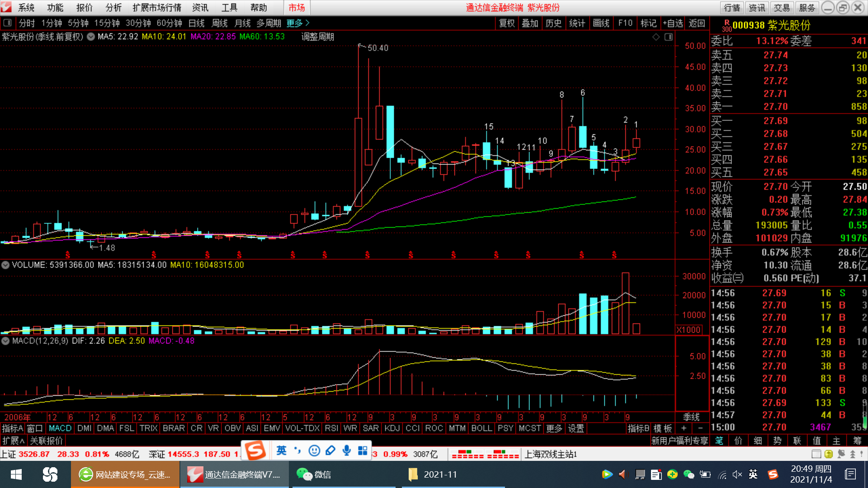Add stock with +自选 button
This screenshot has height=488, width=868.
pyautogui.click(x=673, y=23)
